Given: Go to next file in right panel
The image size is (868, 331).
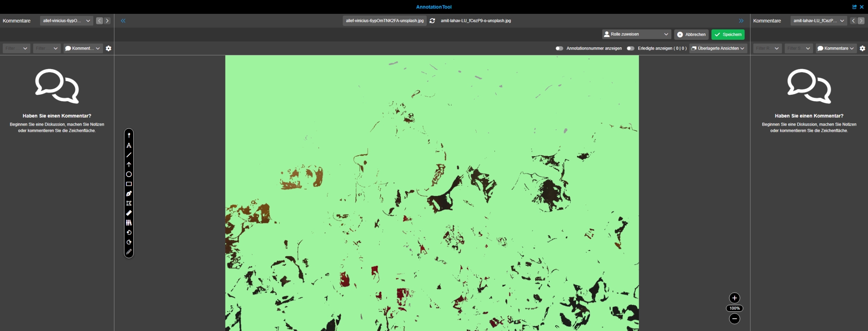Looking at the screenshot, I should 861,21.
